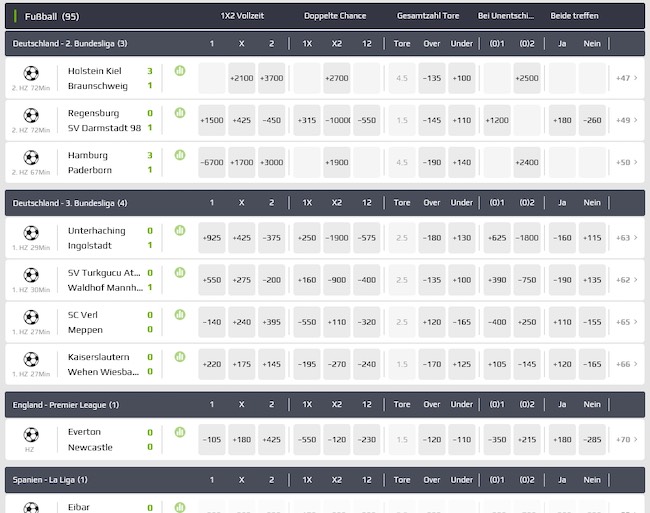Bet Everton win at -105

click(212, 440)
